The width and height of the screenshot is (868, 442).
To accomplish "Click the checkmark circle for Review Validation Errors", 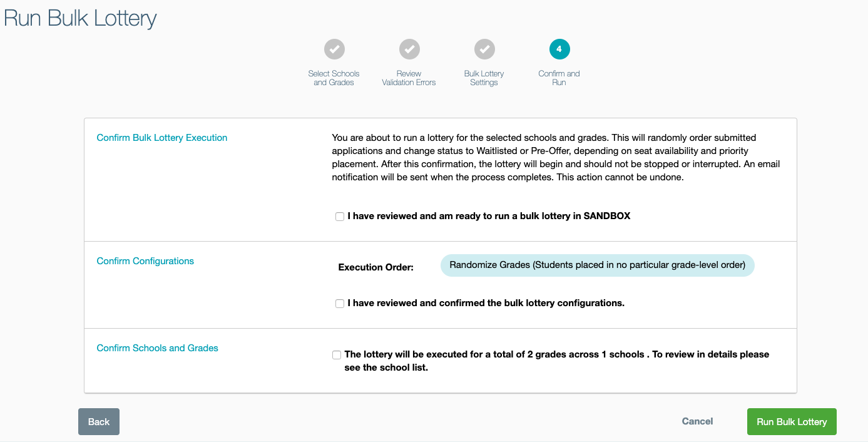I will [x=409, y=49].
